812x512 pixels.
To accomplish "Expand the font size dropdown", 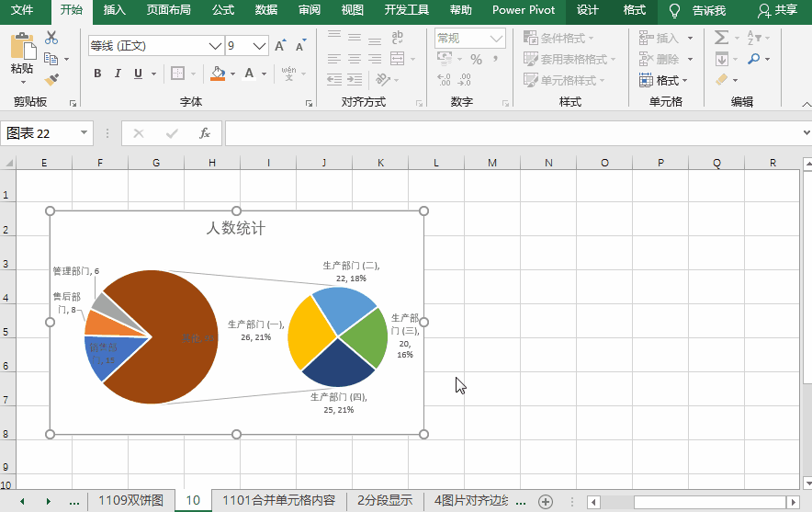I will (260, 46).
